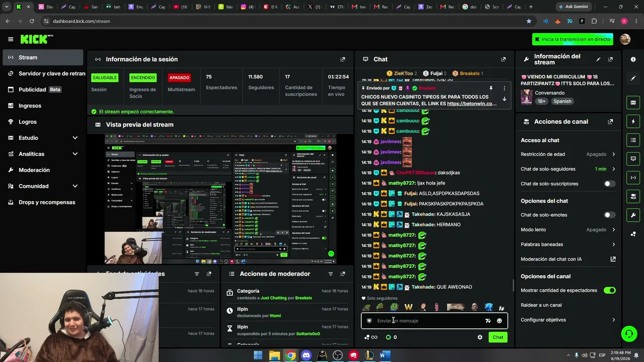Viewport: 644px width, 362px height.
Task: Pop out the Información de la sesión panel
Action: click(x=343, y=59)
